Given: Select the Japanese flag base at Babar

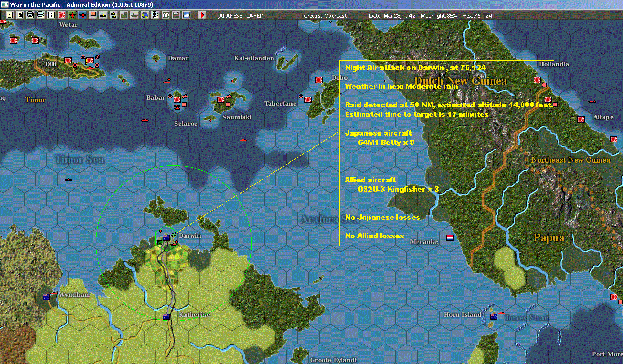Looking at the screenshot, I should point(177,100).
